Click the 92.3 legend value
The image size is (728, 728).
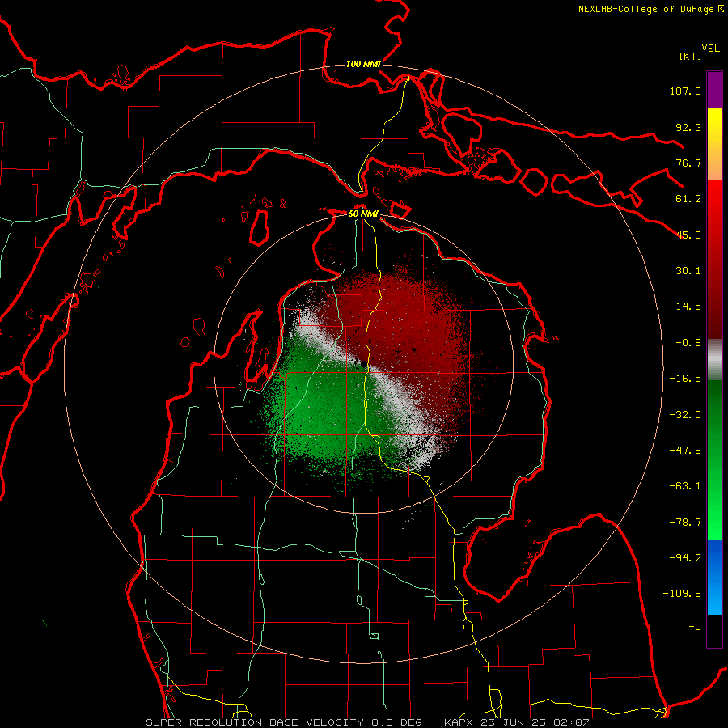688,127
